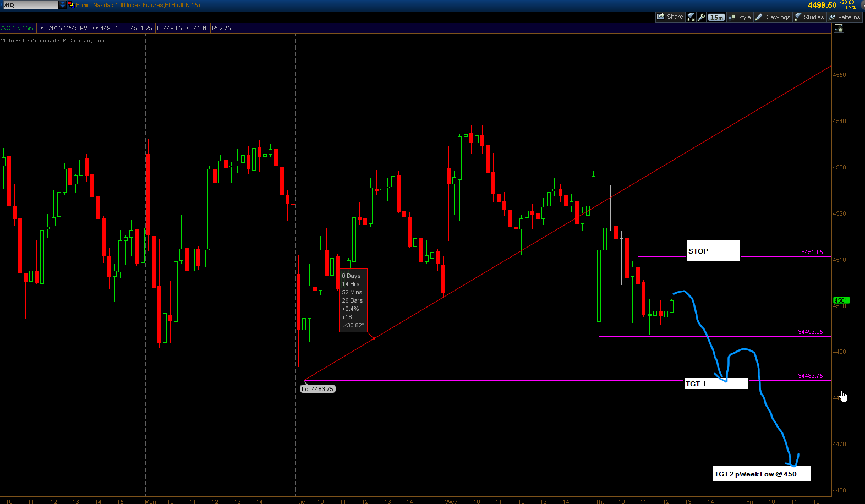Click the $4510.5 price level label
865x504 pixels.
click(x=812, y=252)
